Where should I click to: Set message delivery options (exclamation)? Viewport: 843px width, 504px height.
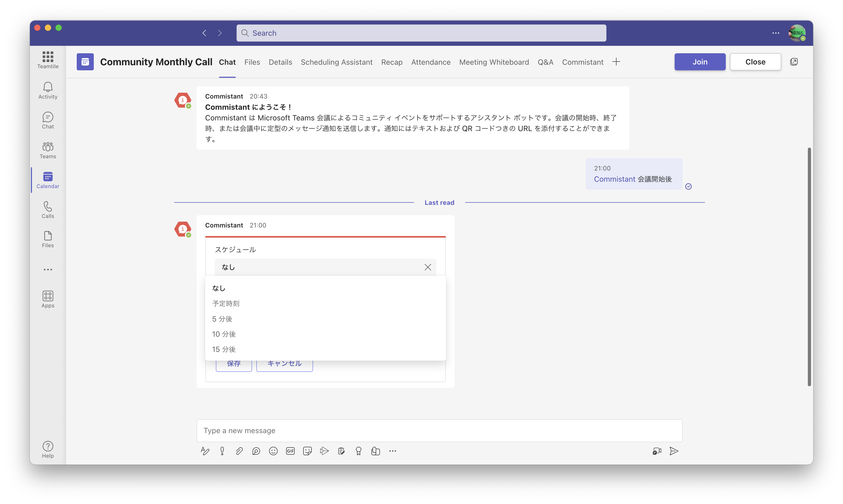click(x=222, y=451)
